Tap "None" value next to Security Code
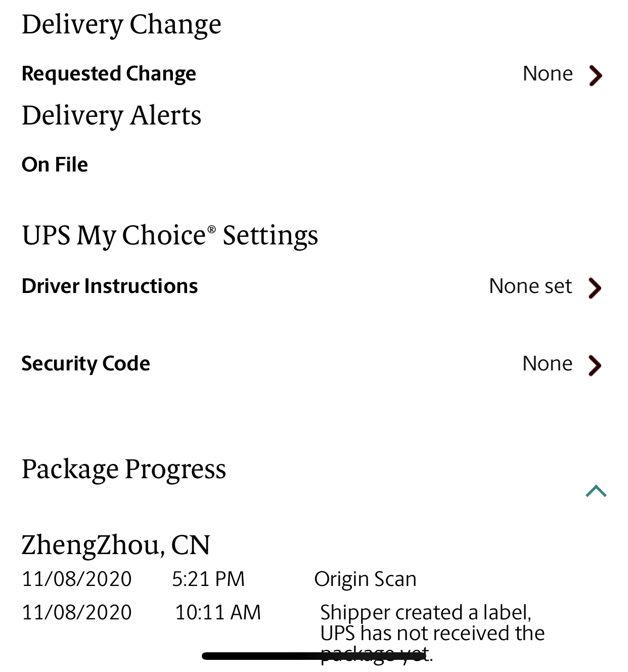The height and width of the screenshot is (672, 628). point(548,364)
